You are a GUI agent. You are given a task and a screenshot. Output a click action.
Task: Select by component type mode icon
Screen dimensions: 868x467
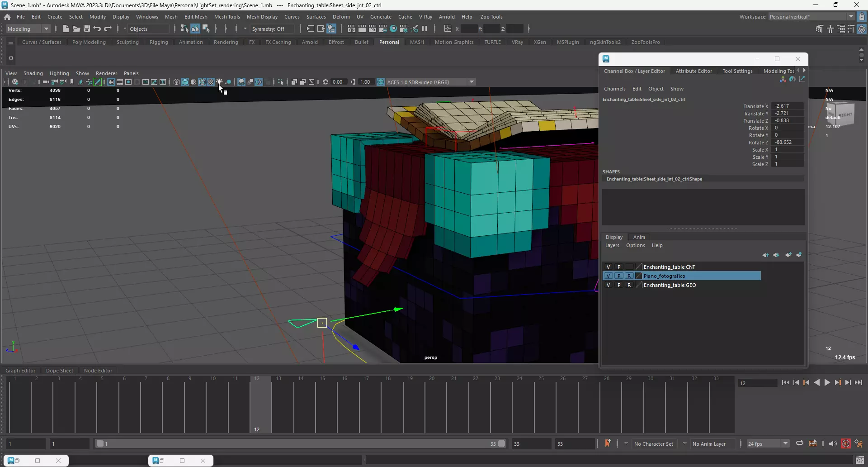pos(206,29)
